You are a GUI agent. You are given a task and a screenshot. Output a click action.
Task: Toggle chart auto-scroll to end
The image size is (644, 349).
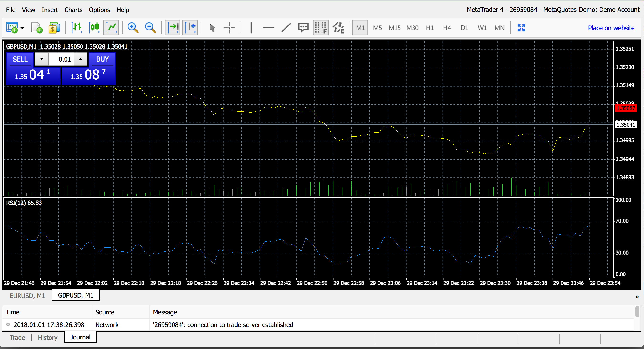coord(173,27)
